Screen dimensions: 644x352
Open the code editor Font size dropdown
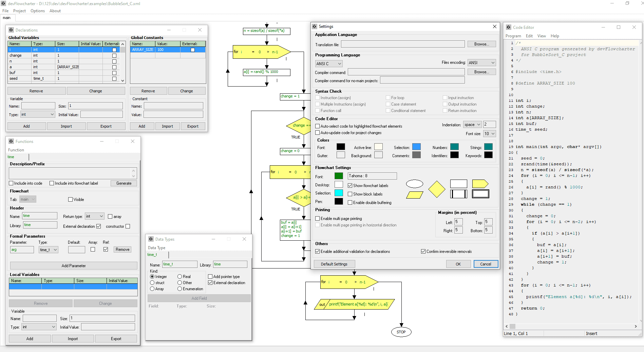click(x=490, y=134)
